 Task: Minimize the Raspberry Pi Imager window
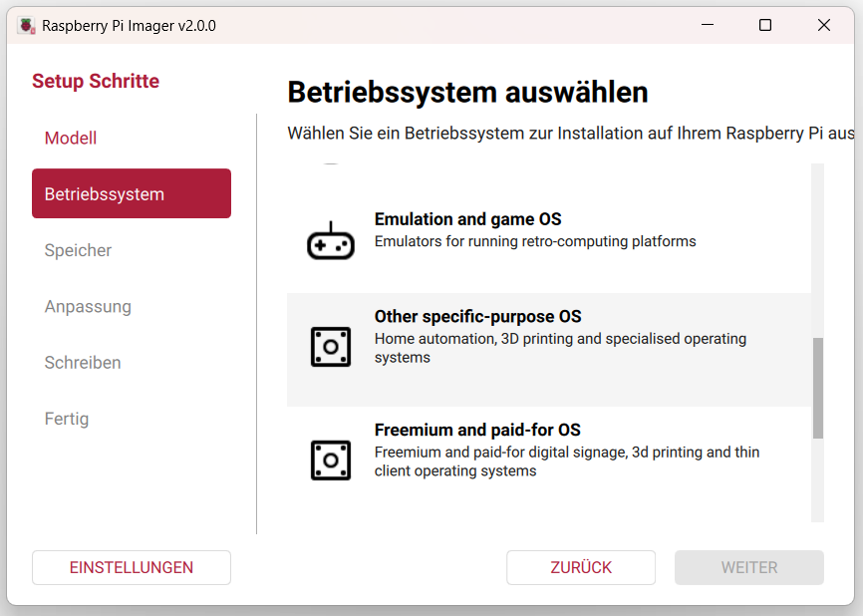707,26
